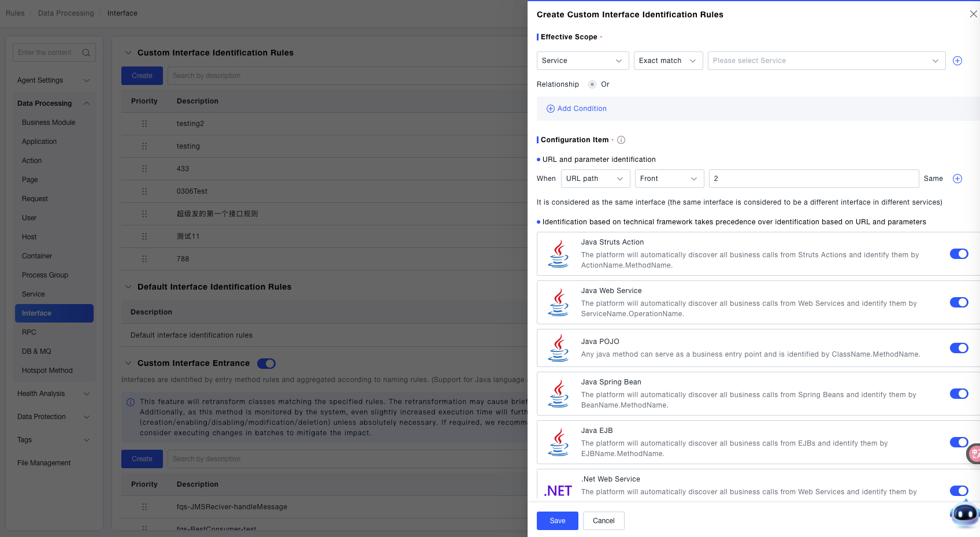The height and width of the screenshot is (537, 980).
Task: Click the Add Condition plus link
Action: pyautogui.click(x=577, y=109)
